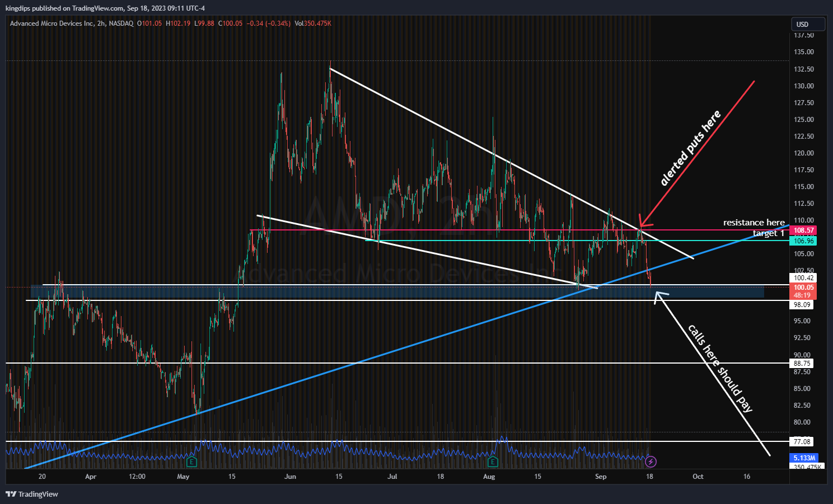Click the earnings E marker near Aug
The height and width of the screenshot is (504, 833).
[492, 462]
